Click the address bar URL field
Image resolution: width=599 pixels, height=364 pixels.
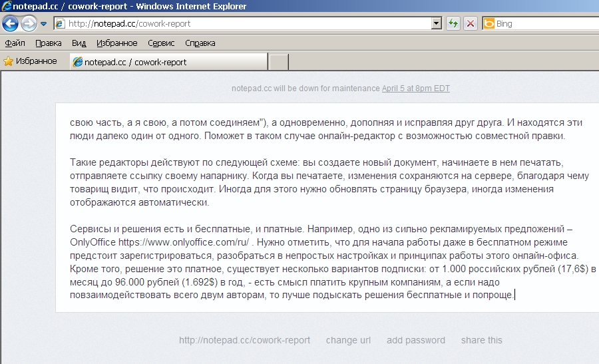click(248, 24)
